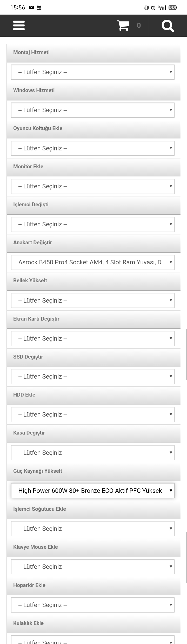The image size is (187, 644).
Task: Open the Monitör Ekle selector
Action: pos(92,186)
